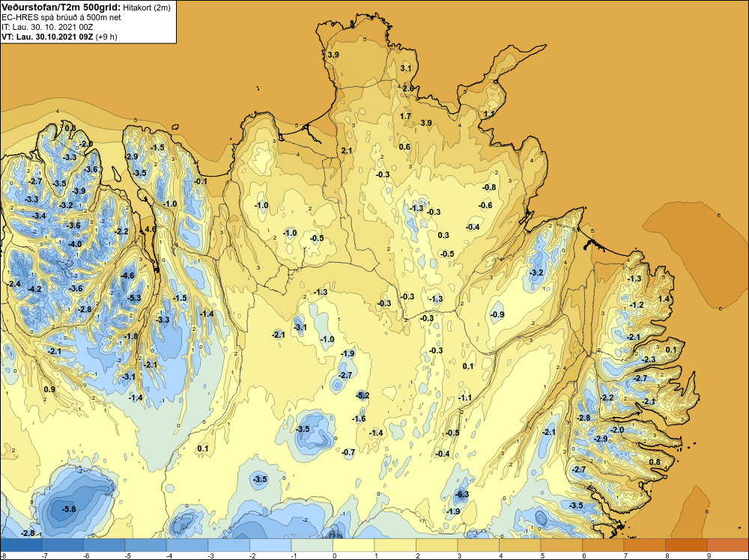Click the 6 to 7 orange legend swatch

(x=603, y=545)
